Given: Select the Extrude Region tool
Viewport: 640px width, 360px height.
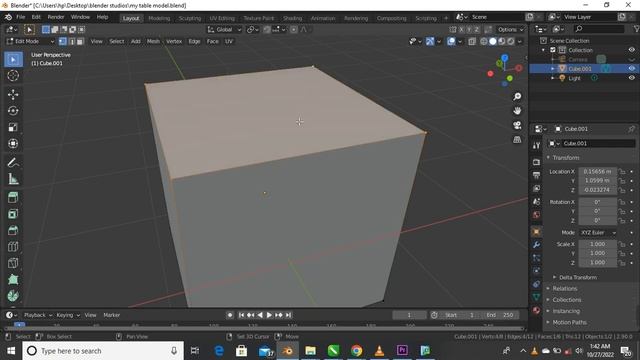Looking at the screenshot, I should [x=13, y=198].
